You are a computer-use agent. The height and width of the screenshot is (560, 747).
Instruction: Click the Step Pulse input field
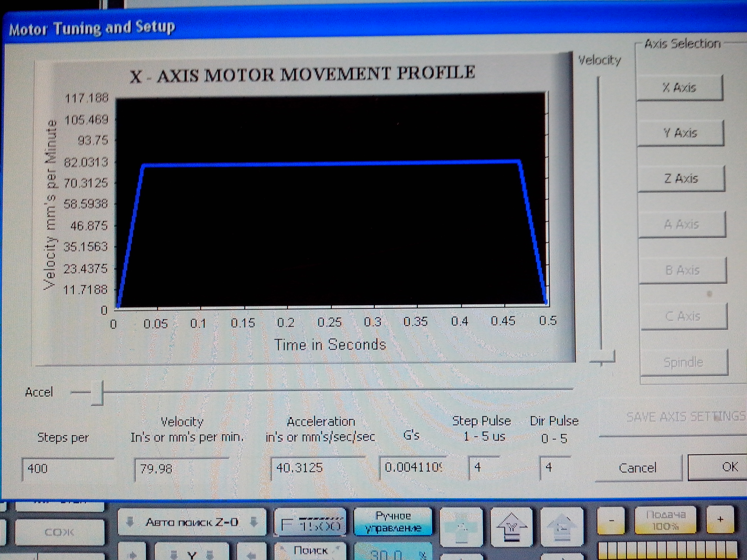[484, 468]
